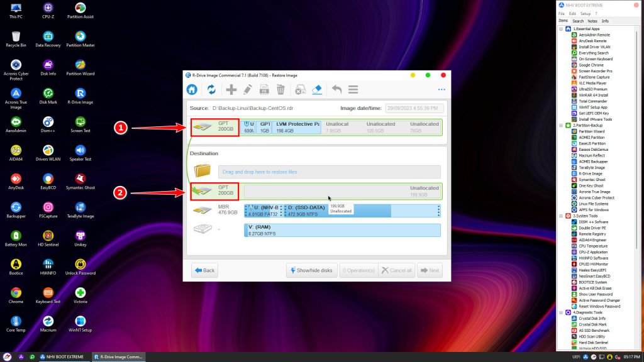Image resolution: width=644 pixels, height=362 pixels.
Task: Open the Bootice desktop icon
Action: coord(16,266)
